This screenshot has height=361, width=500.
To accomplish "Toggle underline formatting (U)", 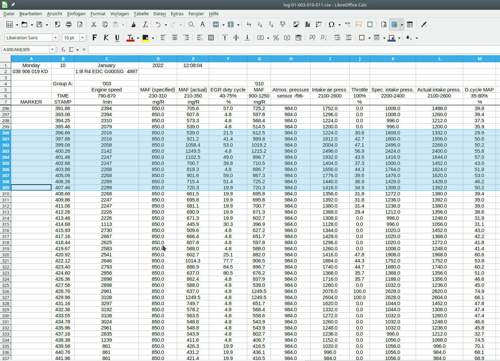I will click(117, 38).
